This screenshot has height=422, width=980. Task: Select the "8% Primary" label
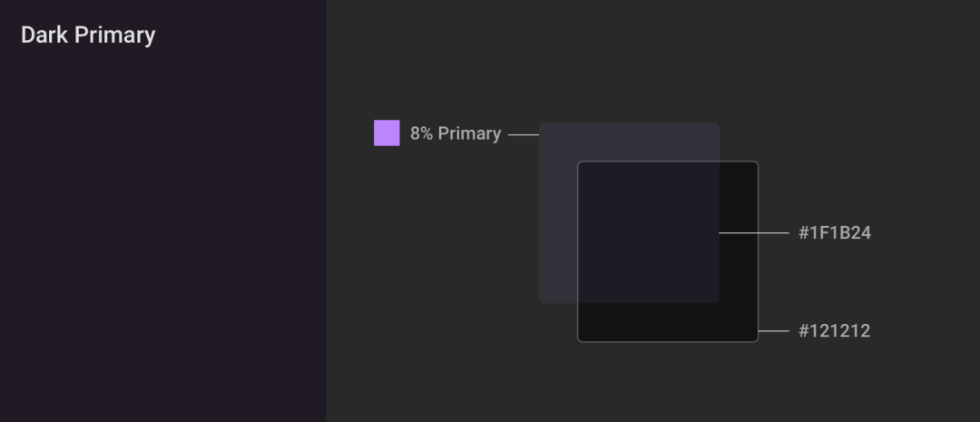[x=456, y=133]
